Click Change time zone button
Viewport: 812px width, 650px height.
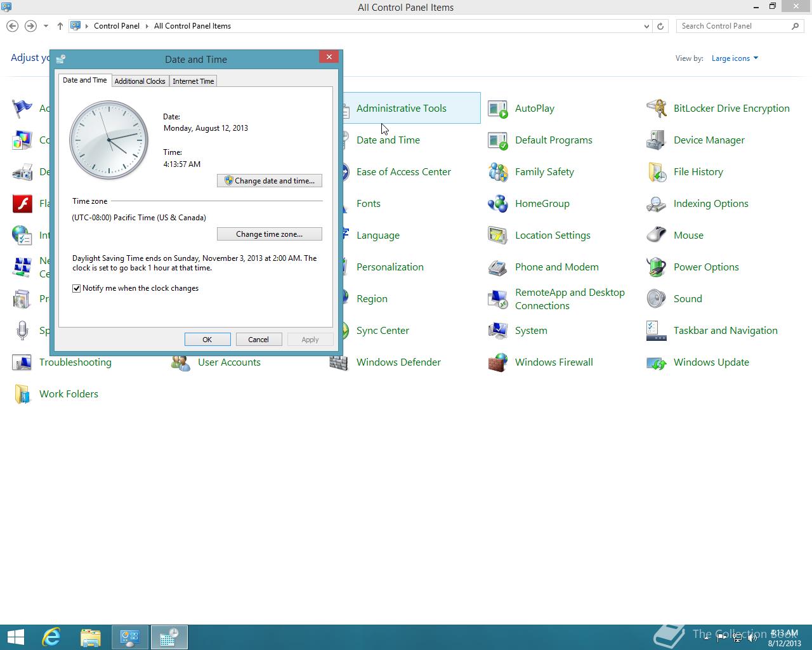[x=270, y=234]
